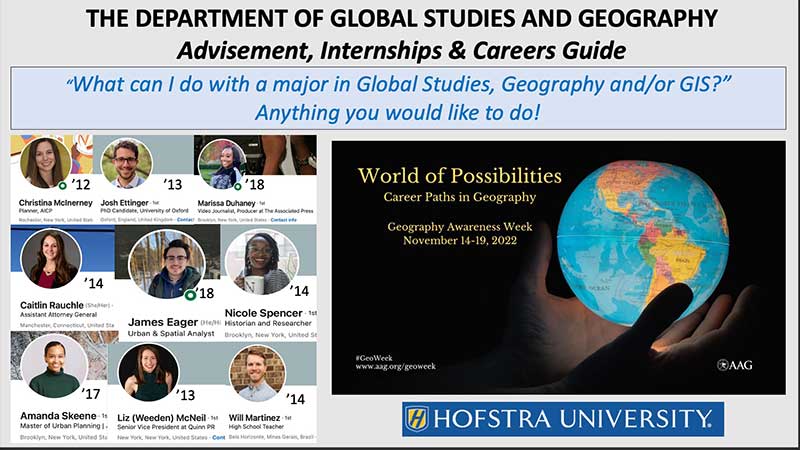Select Amanda Skeene's profile photo
The image size is (800, 450).
(53, 366)
